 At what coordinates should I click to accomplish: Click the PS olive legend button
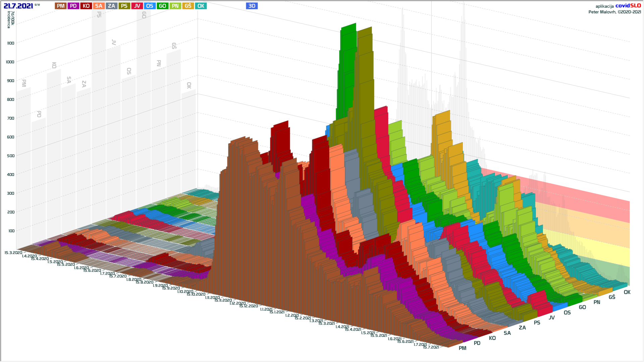tap(124, 6)
